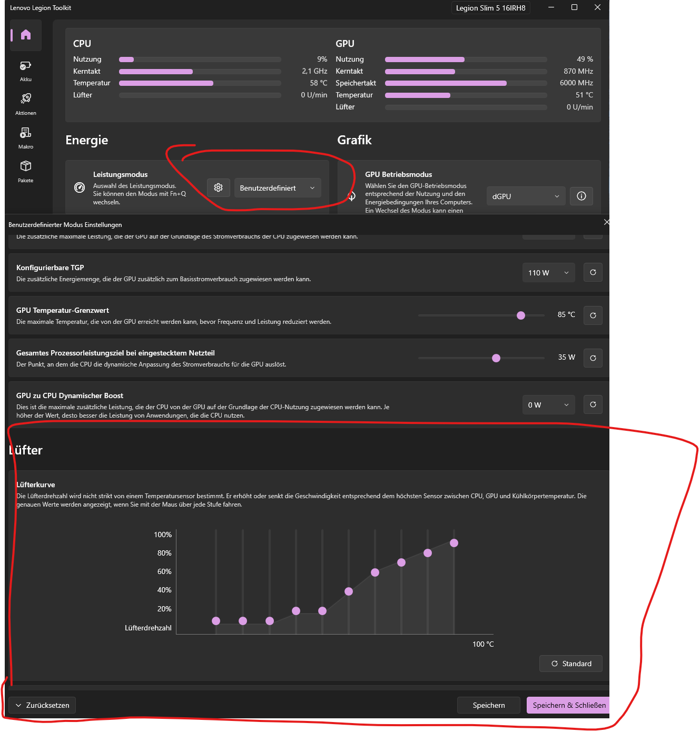
Task: Select highest fan curve point
Action: point(454,543)
